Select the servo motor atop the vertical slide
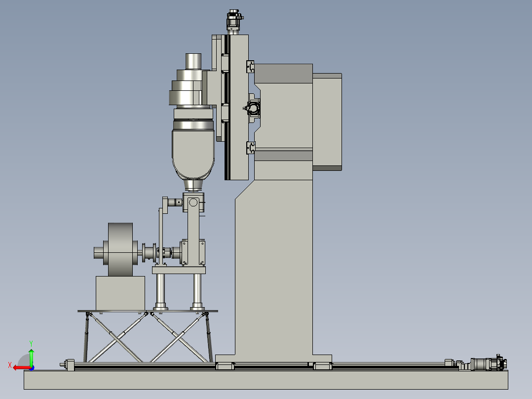Viewport: 532px width, 399px height. [234, 22]
